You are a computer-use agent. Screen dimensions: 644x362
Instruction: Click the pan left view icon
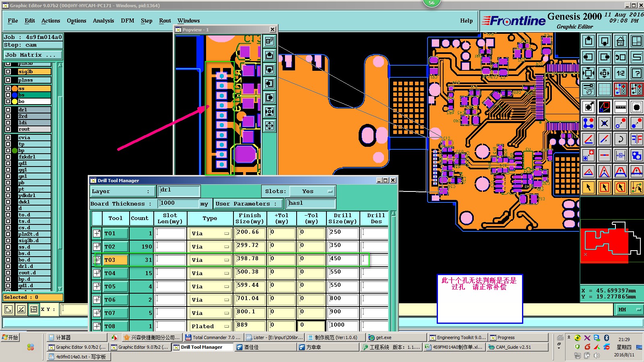pyautogui.click(x=588, y=57)
